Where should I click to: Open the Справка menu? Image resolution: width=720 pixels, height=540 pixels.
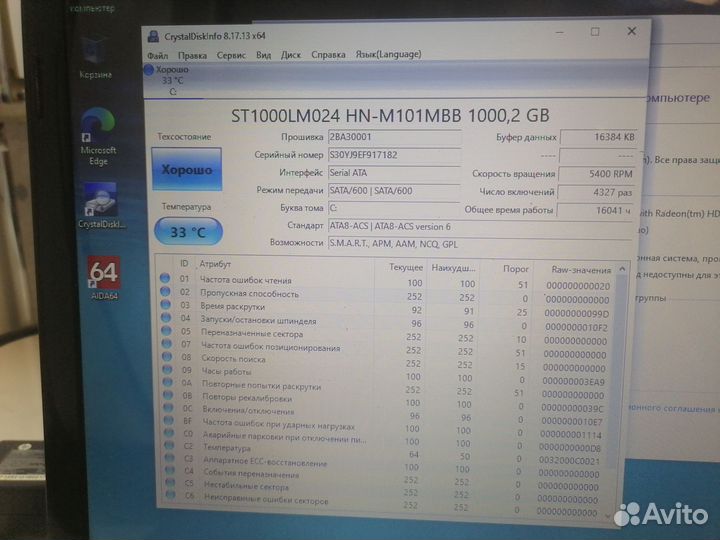[328, 54]
